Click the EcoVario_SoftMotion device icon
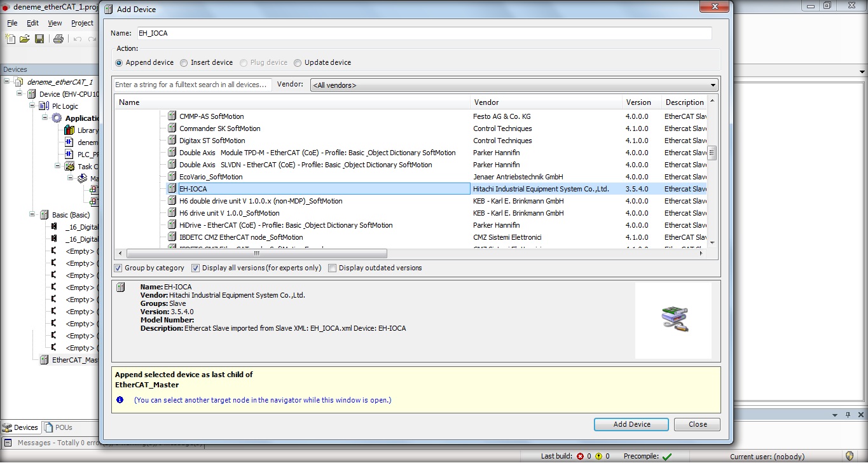This screenshot has height=463, width=868. tap(172, 177)
